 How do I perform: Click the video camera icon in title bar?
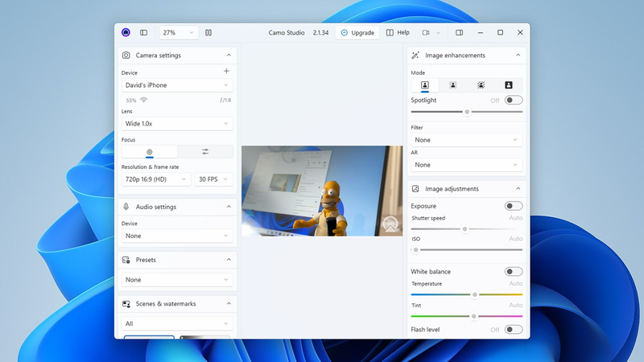pyautogui.click(x=427, y=33)
